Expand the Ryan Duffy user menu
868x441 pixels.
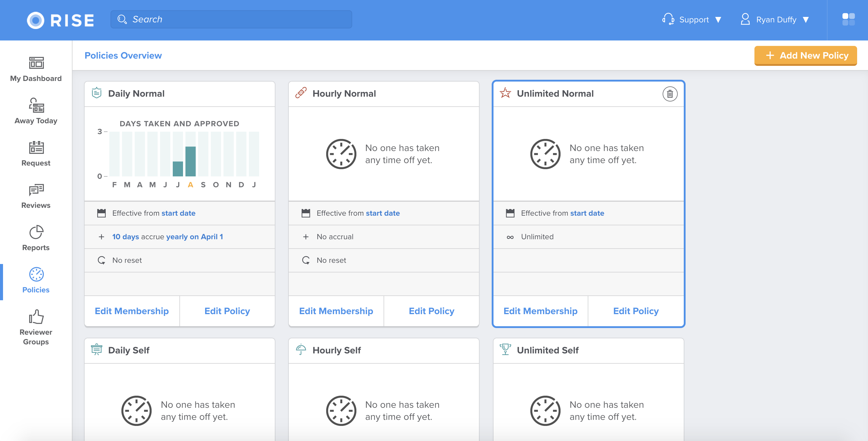(775, 20)
